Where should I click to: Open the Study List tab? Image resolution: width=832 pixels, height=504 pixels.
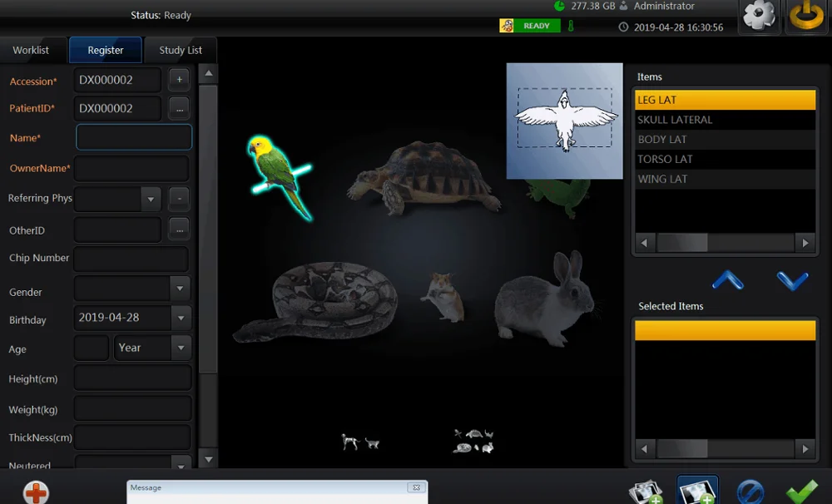pyautogui.click(x=181, y=50)
